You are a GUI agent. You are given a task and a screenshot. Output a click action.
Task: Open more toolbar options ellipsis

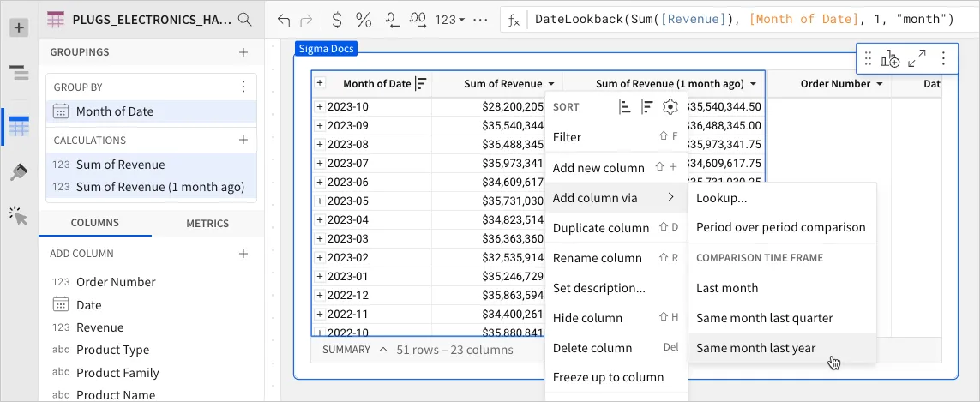(x=480, y=20)
